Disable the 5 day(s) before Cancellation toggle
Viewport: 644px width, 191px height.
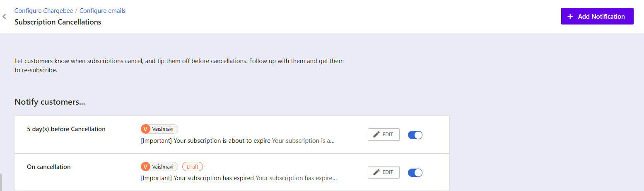[x=415, y=135]
